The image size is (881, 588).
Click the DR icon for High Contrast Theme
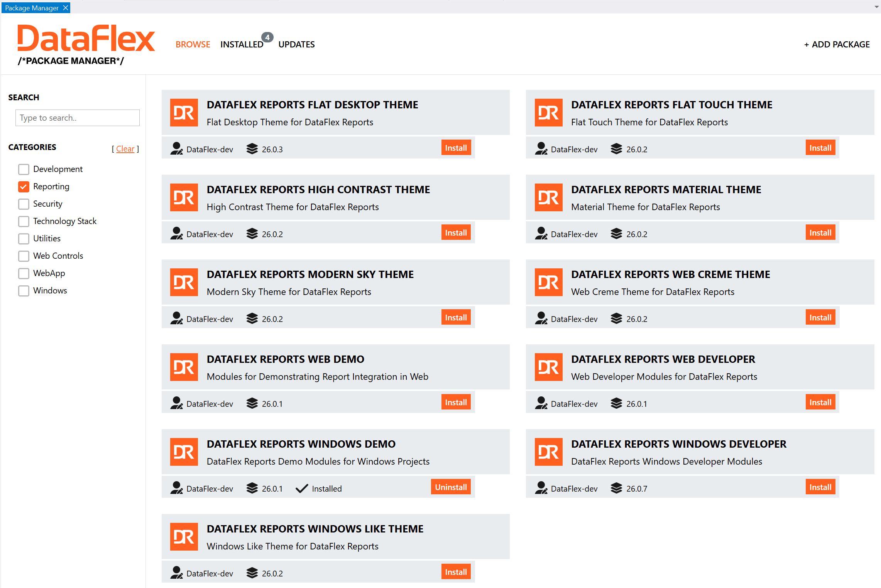[x=184, y=197]
